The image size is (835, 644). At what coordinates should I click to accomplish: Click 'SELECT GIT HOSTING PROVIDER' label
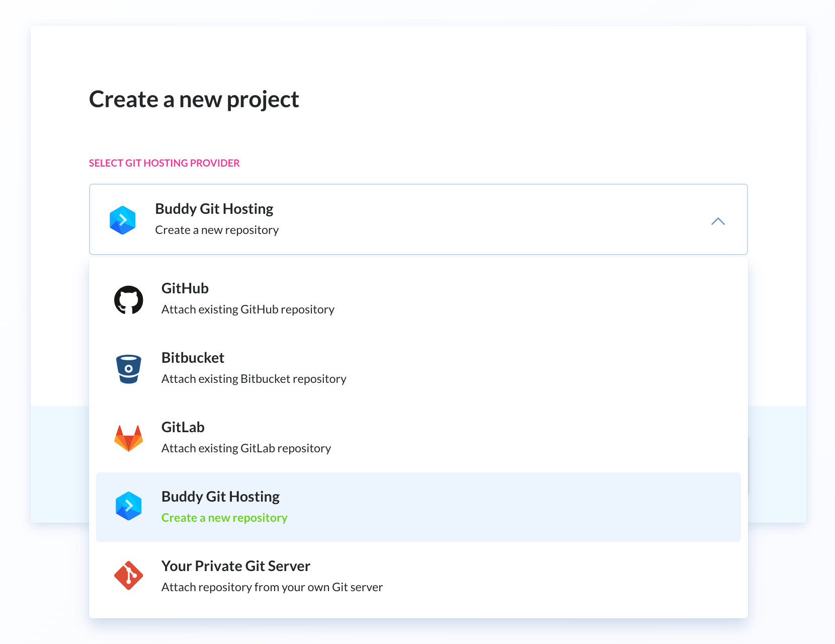pyautogui.click(x=164, y=163)
